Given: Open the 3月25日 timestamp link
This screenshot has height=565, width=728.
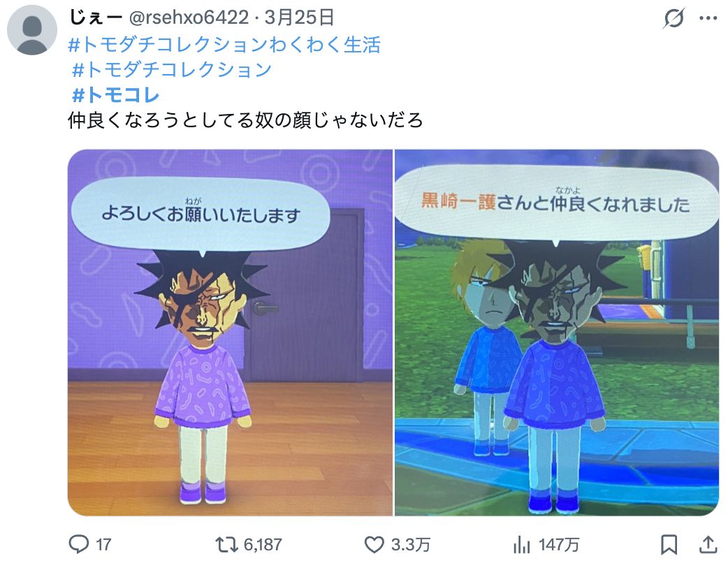Looking at the screenshot, I should tap(300, 17).
